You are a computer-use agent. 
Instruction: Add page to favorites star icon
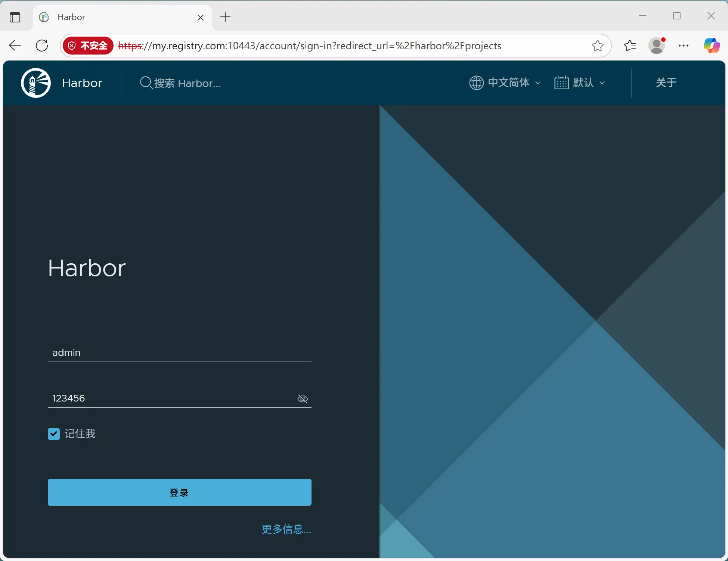597,46
